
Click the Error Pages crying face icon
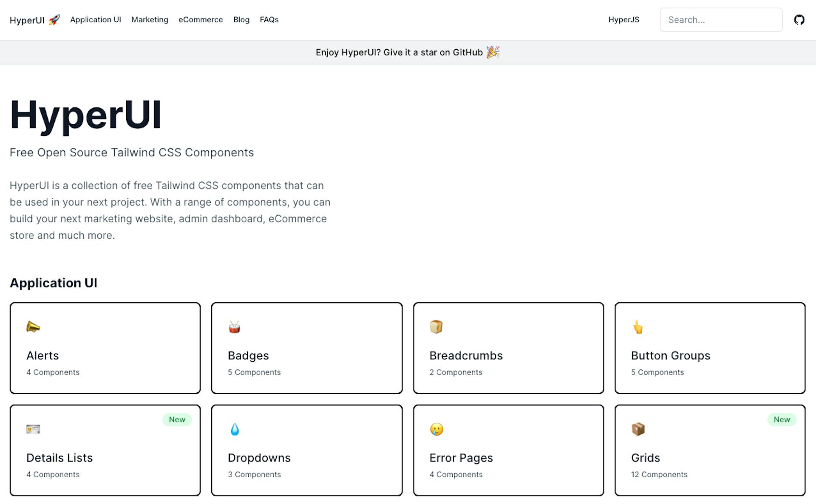coord(436,429)
